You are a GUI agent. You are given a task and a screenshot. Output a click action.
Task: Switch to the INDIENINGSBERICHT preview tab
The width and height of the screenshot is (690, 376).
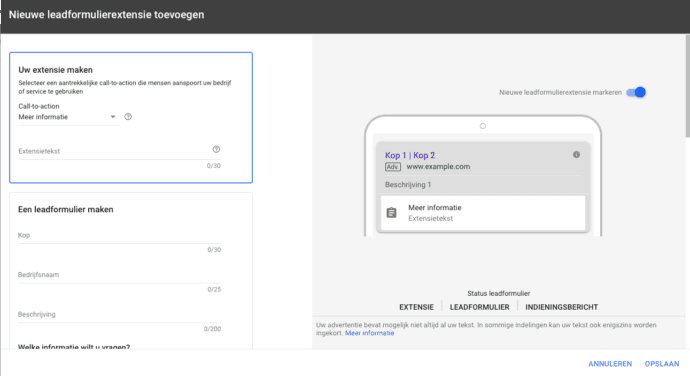click(x=562, y=307)
